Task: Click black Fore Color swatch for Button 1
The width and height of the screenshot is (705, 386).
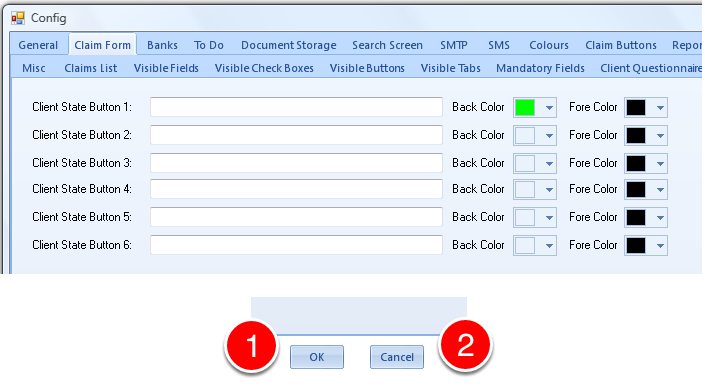Action: [x=636, y=107]
